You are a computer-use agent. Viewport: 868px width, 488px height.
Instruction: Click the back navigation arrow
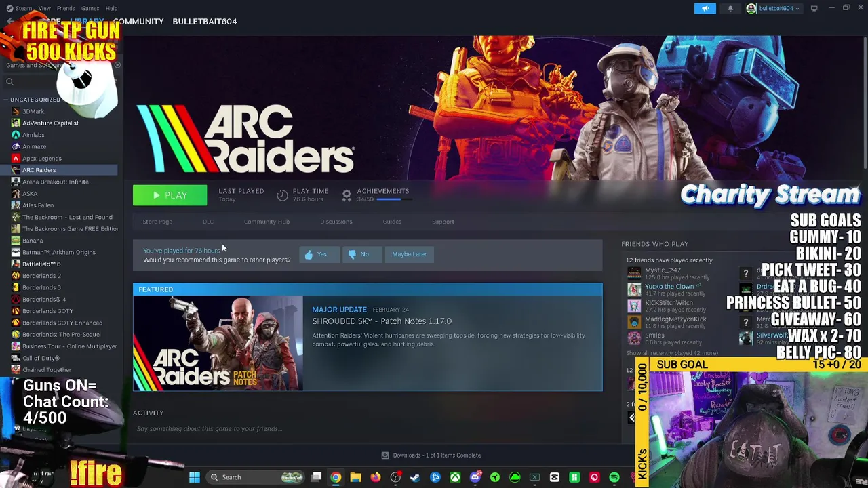click(9, 22)
